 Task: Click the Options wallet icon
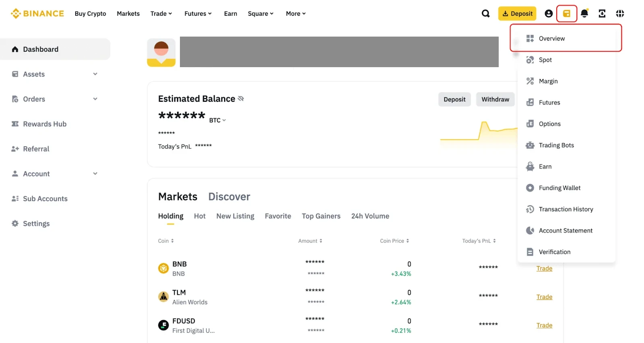530,124
